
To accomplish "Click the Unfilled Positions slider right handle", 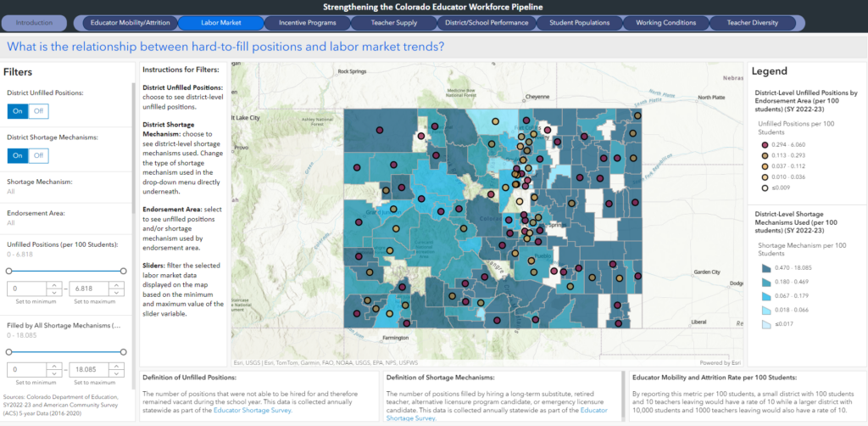I will click(124, 270).
